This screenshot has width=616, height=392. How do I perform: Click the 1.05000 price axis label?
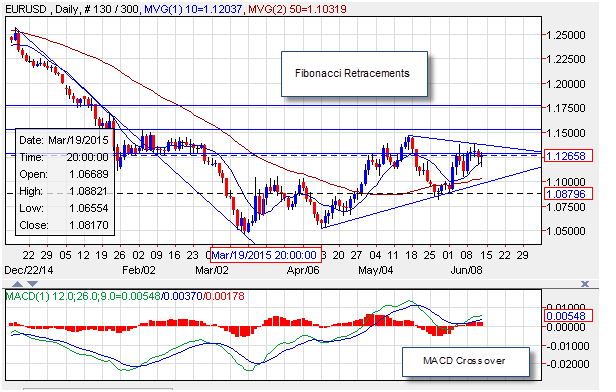pos(566,231)
